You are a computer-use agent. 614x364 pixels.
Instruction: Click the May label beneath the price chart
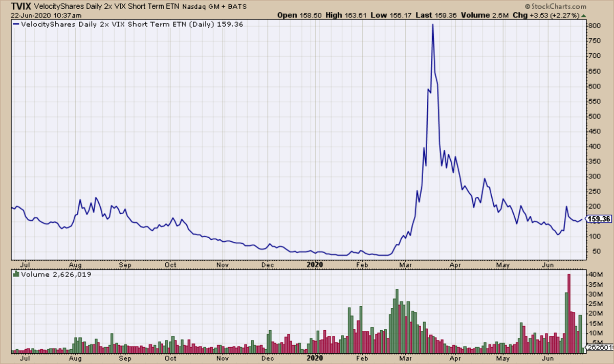[504, 265]
